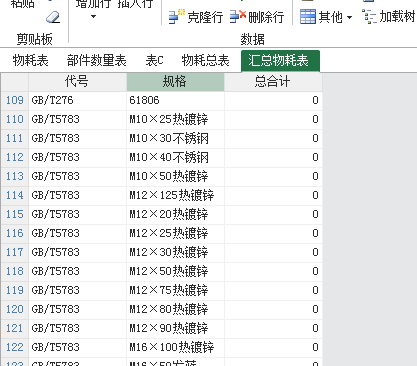Click the 总合计 column header
The width and height of the screenshot is (417, 366).
click(273, 82)
